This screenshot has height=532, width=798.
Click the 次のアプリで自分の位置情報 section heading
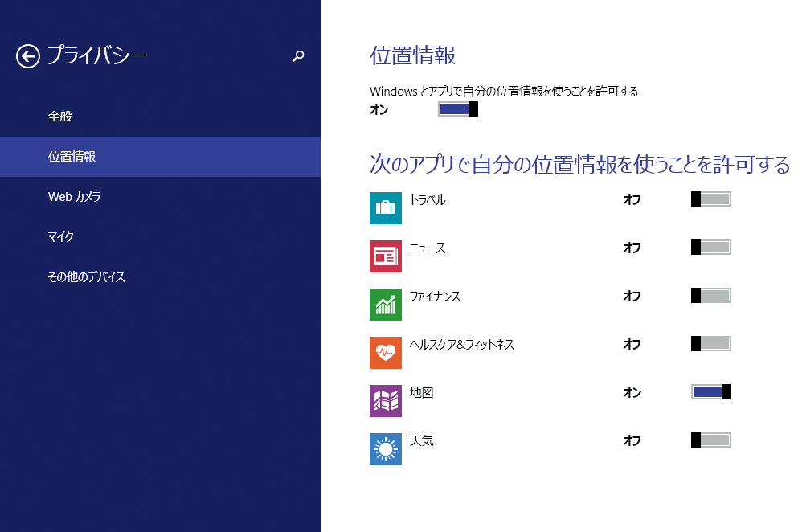[579, 165]
